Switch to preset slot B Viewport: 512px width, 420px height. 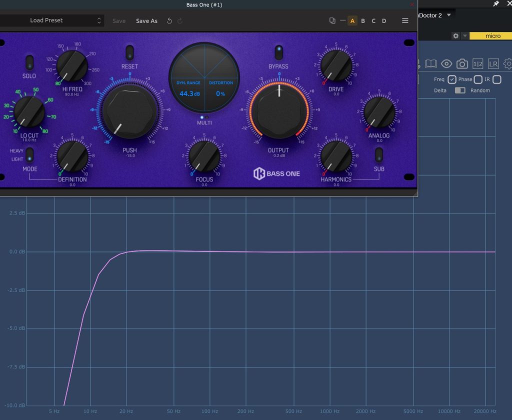[363, 21]
